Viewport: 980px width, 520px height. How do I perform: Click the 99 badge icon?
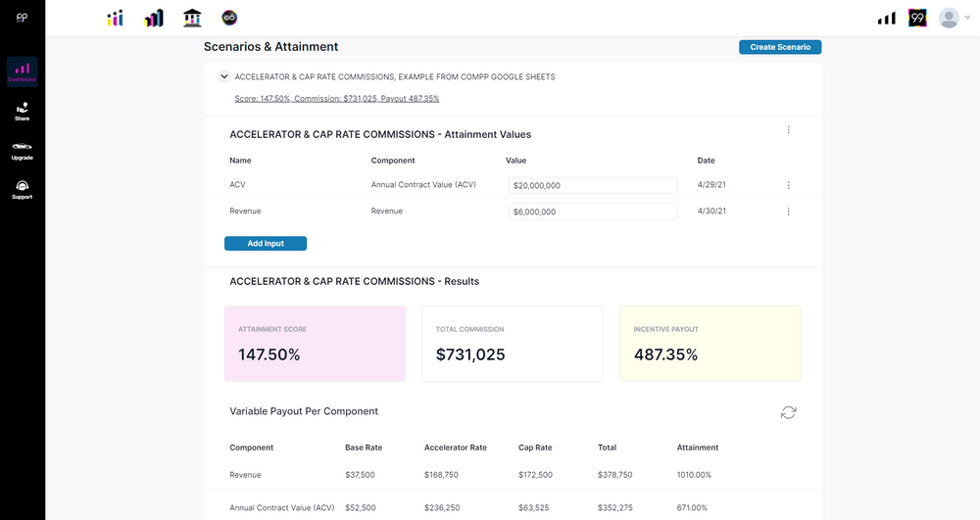click(x=917, y=18)
